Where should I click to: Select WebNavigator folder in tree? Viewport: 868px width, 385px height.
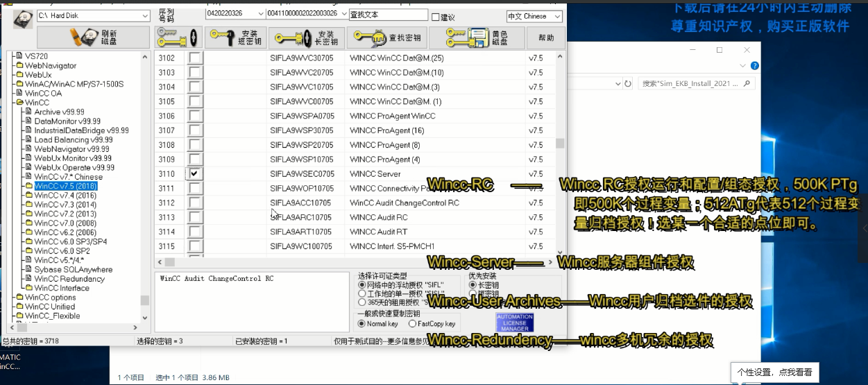[51, 65]
